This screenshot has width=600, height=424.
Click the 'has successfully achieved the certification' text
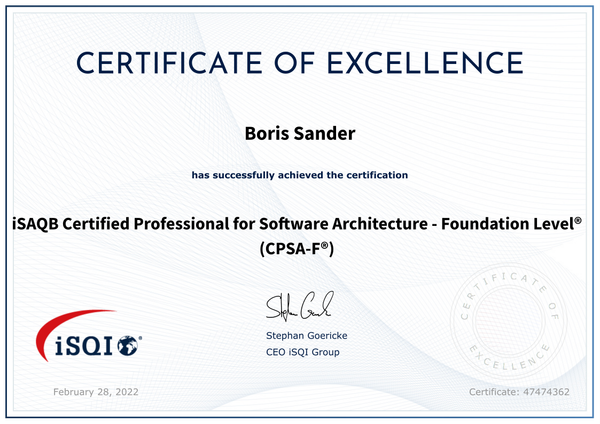click(x=299, y=175)
